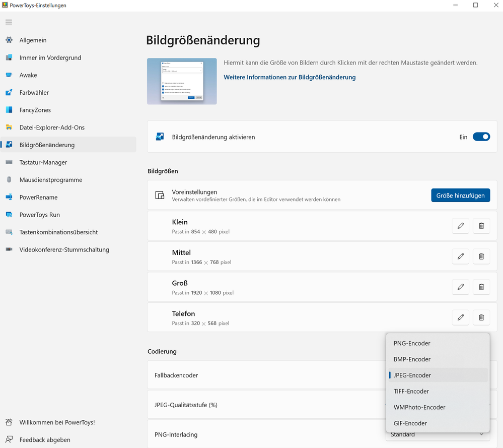Open the Farbwähler settings via its sidebar icon
Screen dimensions: 503x448
(9, 92)
